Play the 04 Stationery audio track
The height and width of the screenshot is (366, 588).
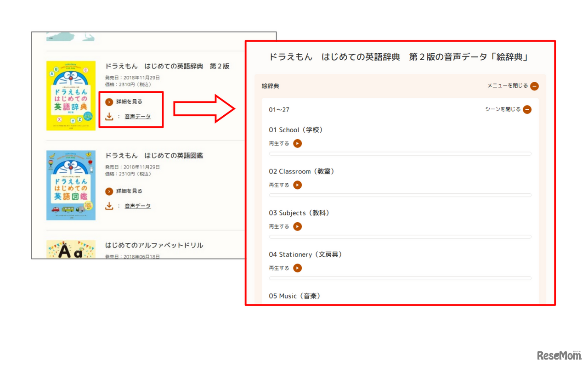(298, 268)
